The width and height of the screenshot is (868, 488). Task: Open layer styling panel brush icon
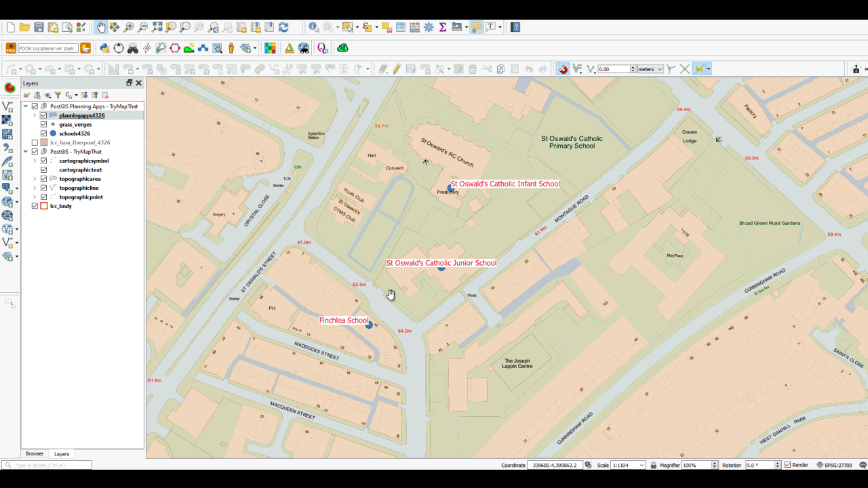pos(27,95)
